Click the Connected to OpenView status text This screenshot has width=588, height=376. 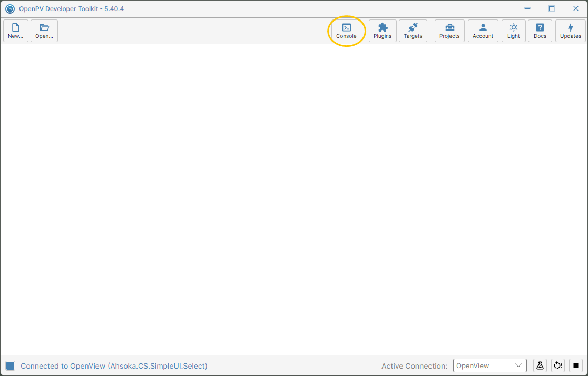click(114, 366)
